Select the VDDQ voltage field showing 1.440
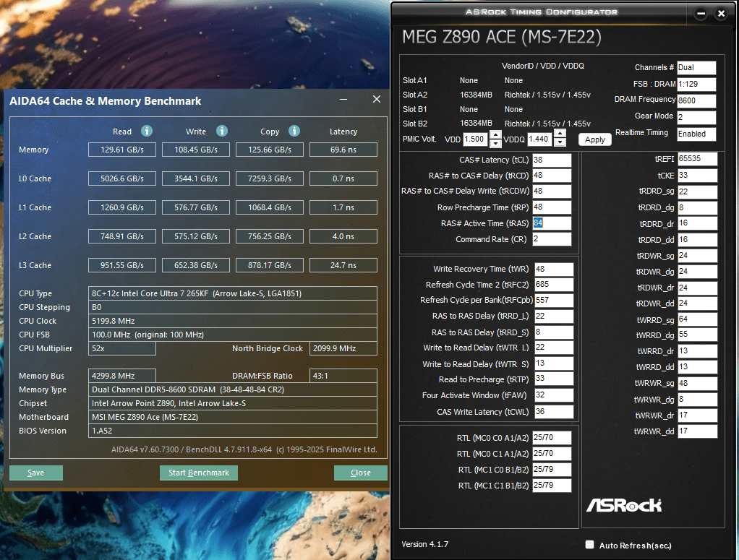 [539, 139]
